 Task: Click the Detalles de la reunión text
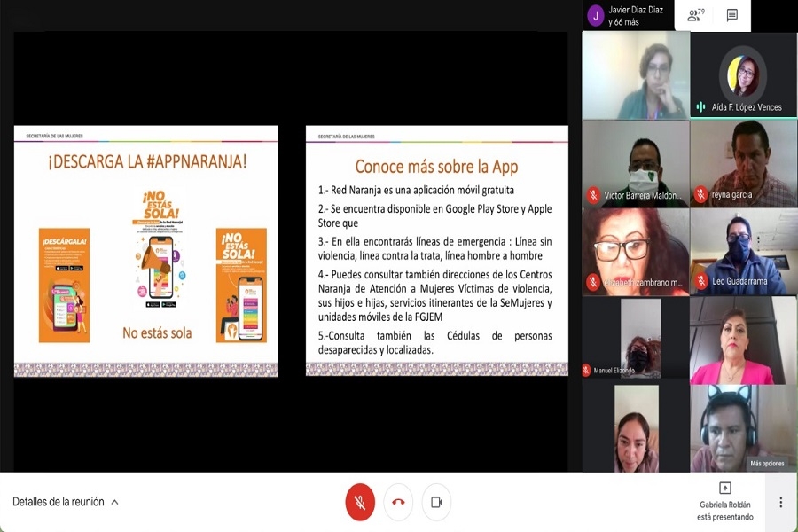59,502
